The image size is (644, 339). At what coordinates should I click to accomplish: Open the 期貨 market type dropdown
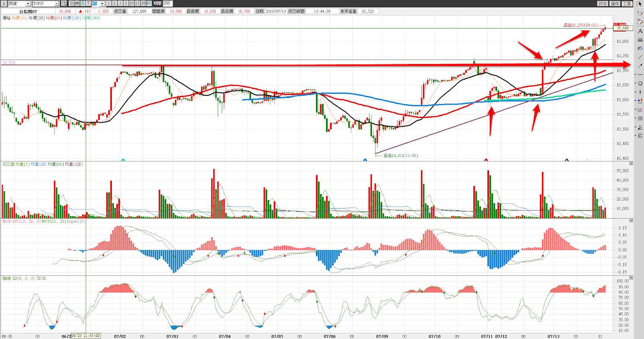pos(28,4)
